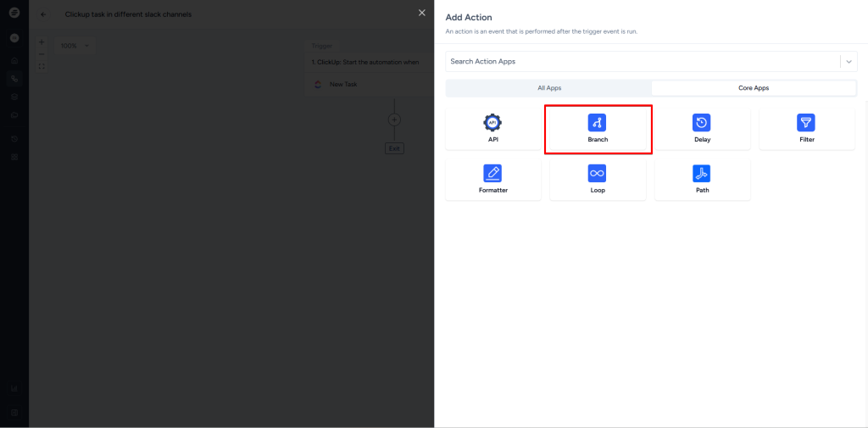Expand the Search Action Apps dropdown arrow
Image resolution: width=868 pixels, height=428 pixels.
pos(849,62)
